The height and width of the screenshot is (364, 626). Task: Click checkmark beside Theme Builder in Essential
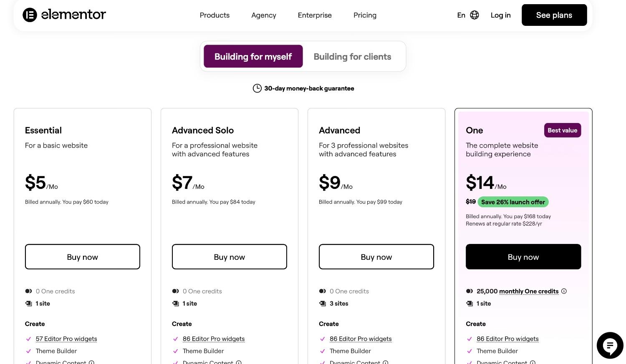pyautogui.click(x=28, y=351)
